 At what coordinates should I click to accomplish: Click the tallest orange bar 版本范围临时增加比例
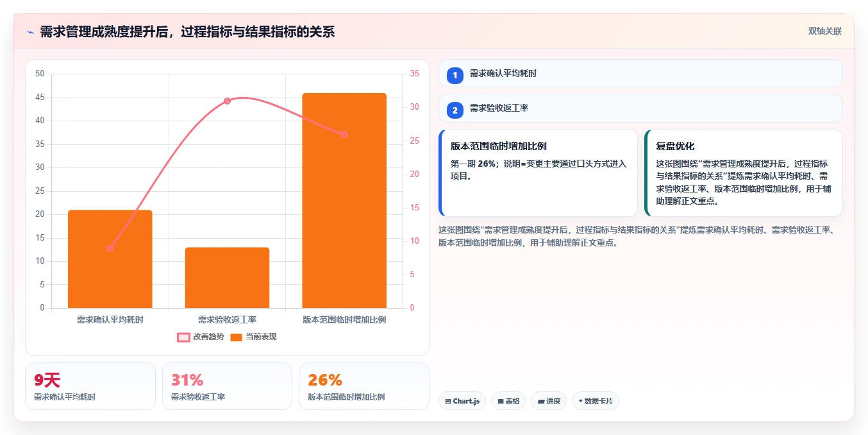point(344,200)
